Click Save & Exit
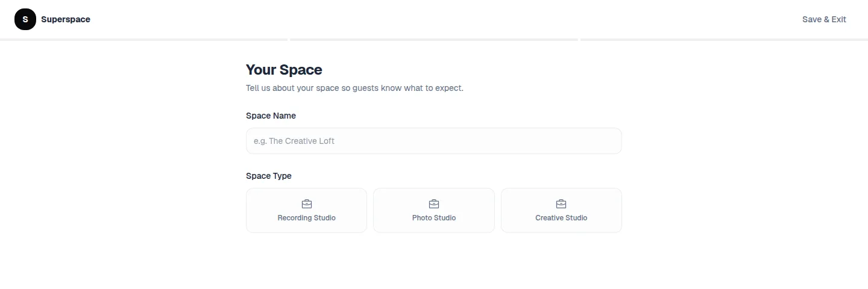 tap(824, 19)
